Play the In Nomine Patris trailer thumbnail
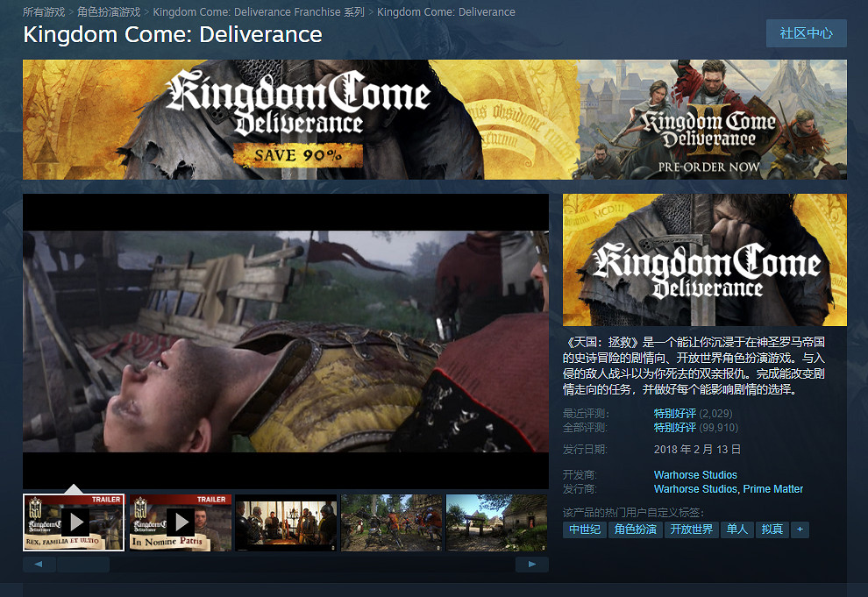 (180, 522)
